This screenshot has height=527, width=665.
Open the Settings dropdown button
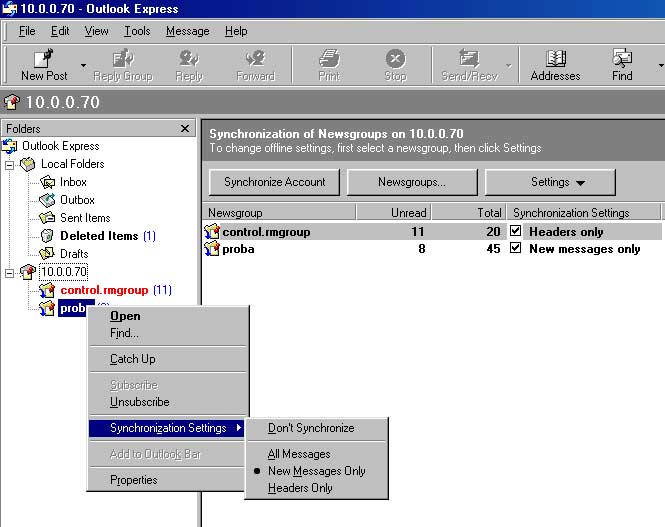pos(550,182)
